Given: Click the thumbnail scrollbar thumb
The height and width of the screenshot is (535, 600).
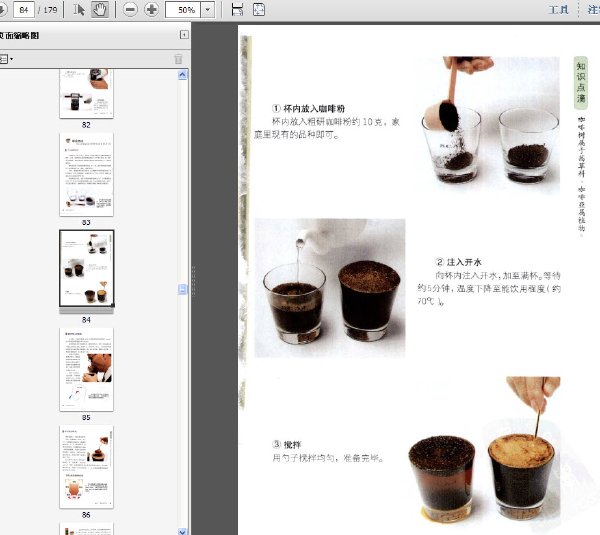Looking at the screenshot, I should [183, 290].
